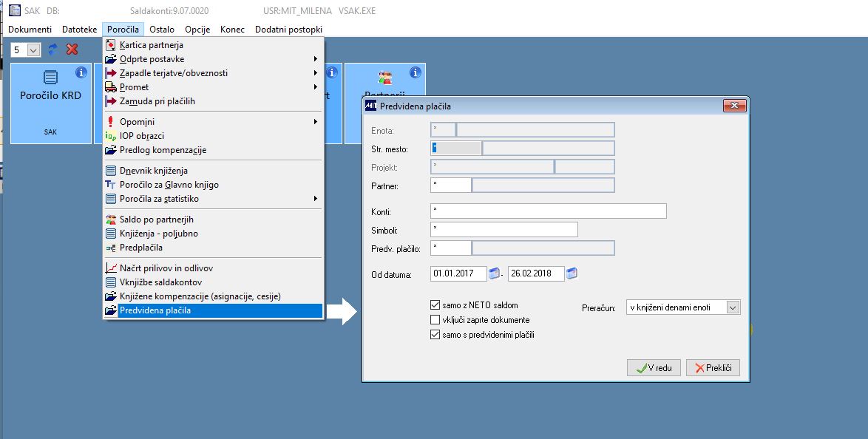Open info icon on Poročilo KRD tile

tap(81, 72)
